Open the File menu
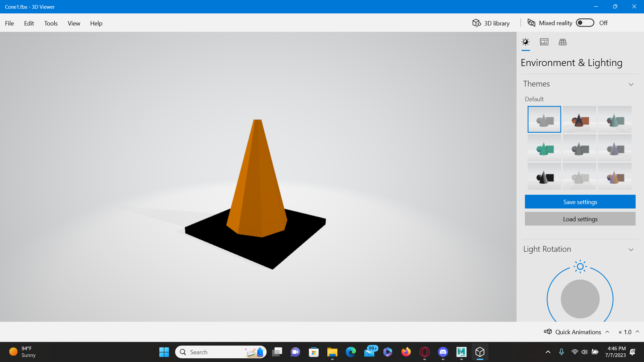This screenshot has height=362, width=644. click(9, 23)
